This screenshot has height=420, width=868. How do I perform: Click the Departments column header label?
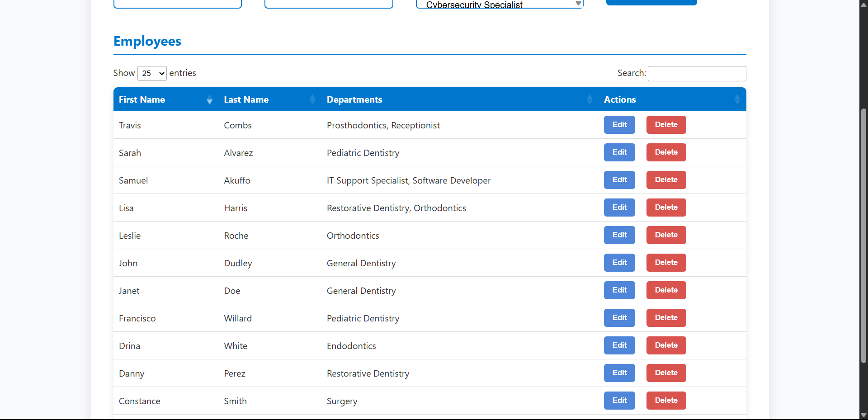coord(354,99)
